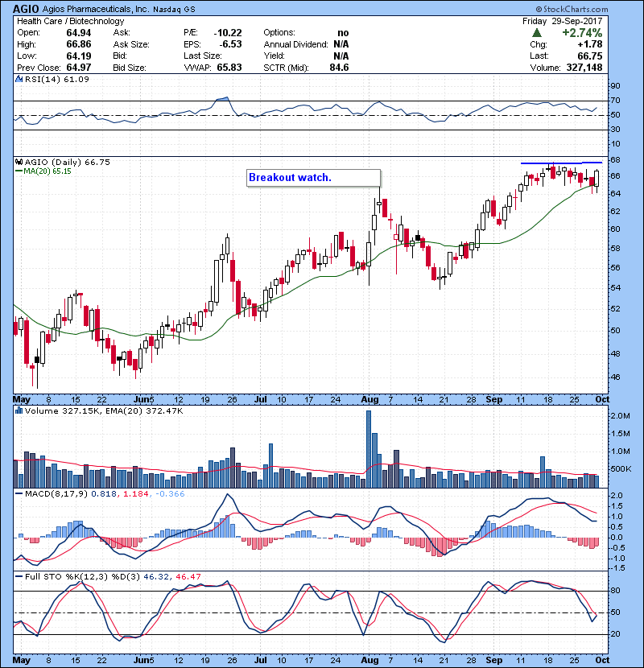Click the SCTR (Mid) value 84.6
The width and height of the screenshot is (644, 668).
click(x=339, y=68)
